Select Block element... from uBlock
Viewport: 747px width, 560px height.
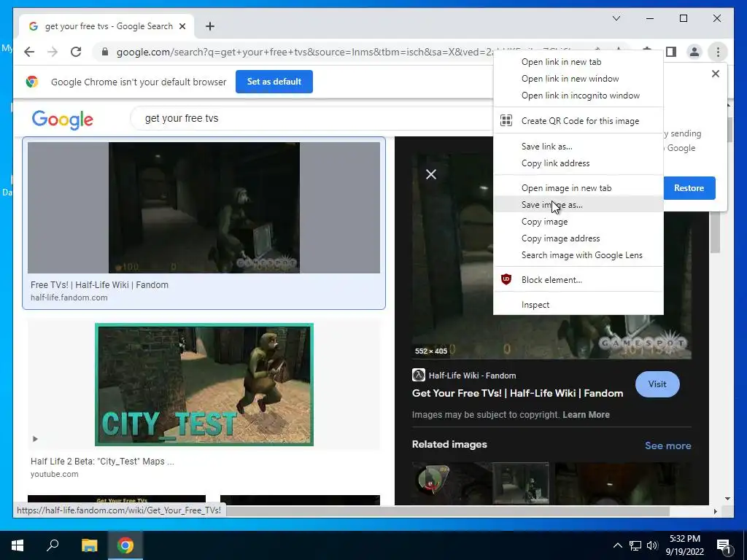click(x=578, y=280)
